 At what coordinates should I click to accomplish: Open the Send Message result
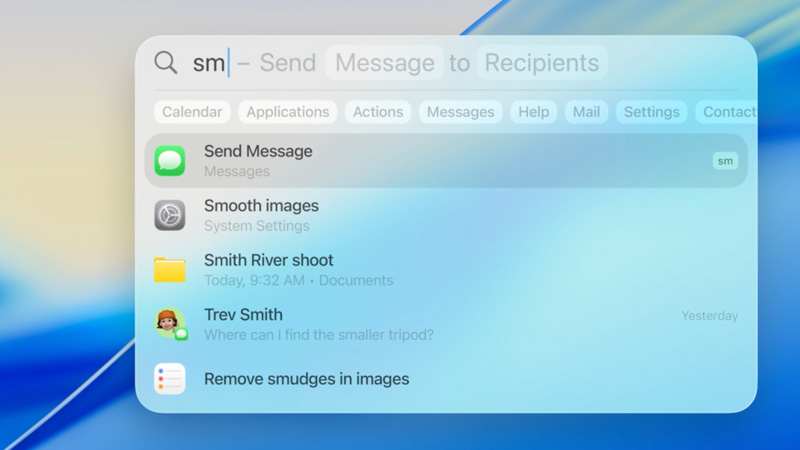pos(446,161)
